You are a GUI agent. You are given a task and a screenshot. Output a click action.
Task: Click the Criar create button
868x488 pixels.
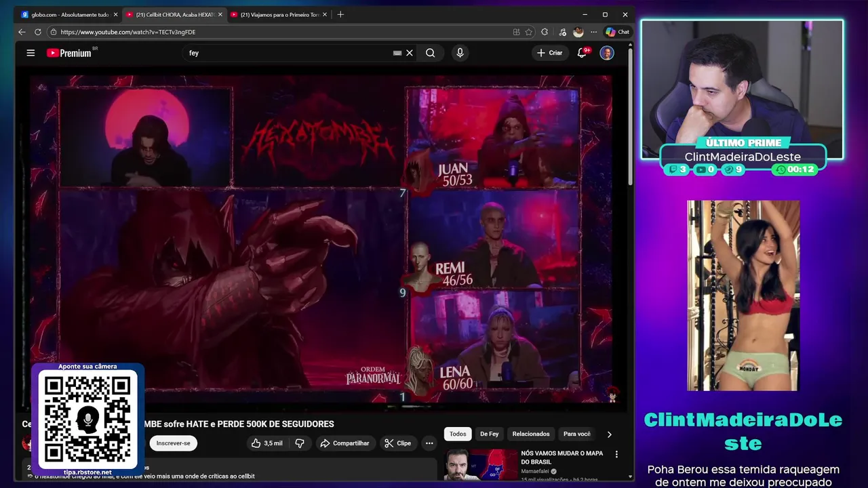pos(549,53)
